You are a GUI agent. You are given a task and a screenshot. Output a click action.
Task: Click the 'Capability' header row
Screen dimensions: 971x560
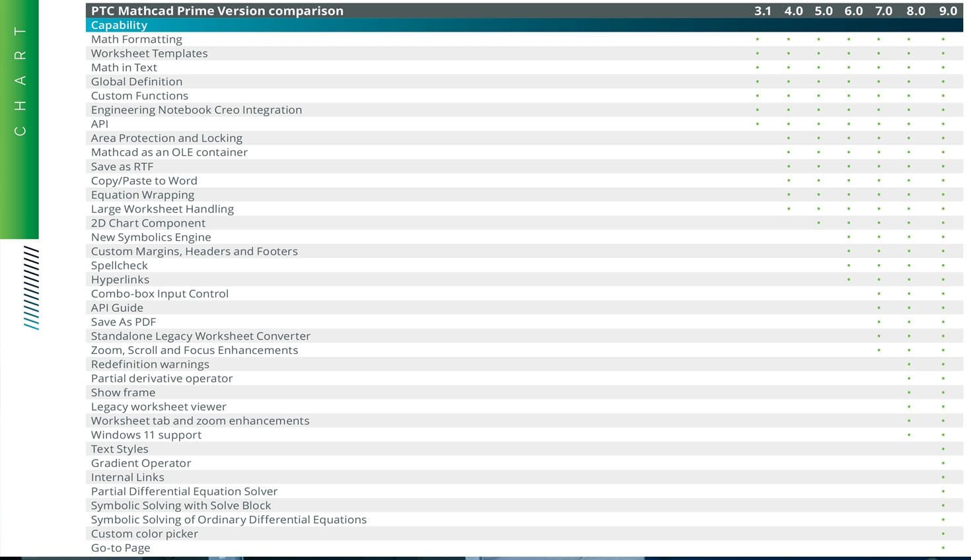(524, 25)
